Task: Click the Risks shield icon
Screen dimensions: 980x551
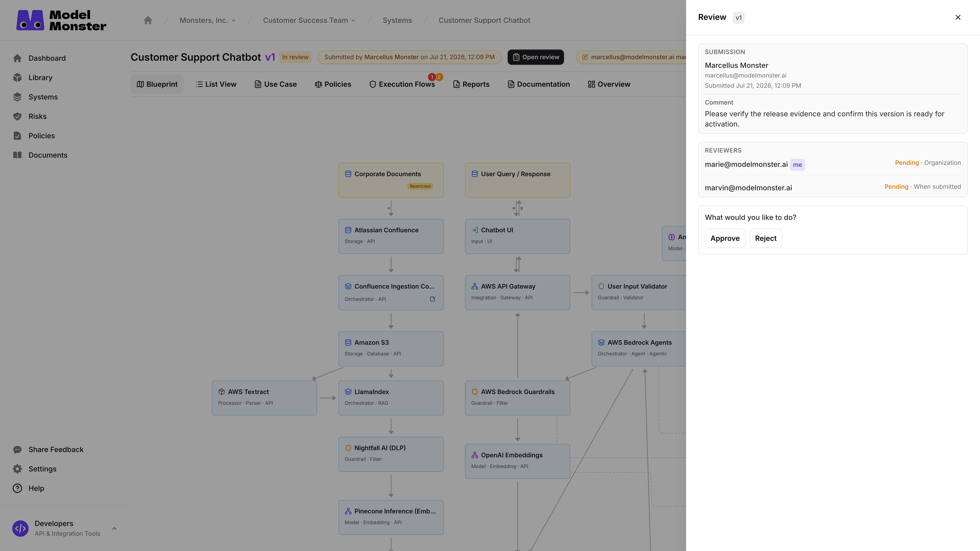Action: 17,116
